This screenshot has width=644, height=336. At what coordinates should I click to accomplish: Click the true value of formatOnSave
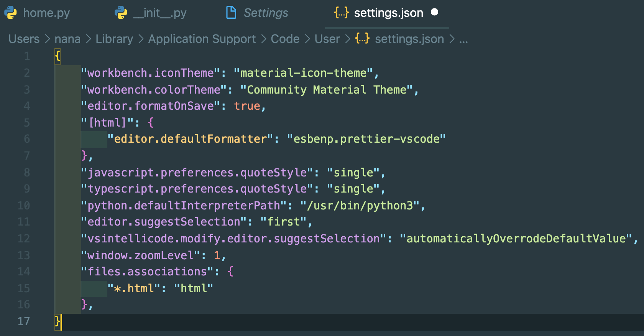click(247, 106)
